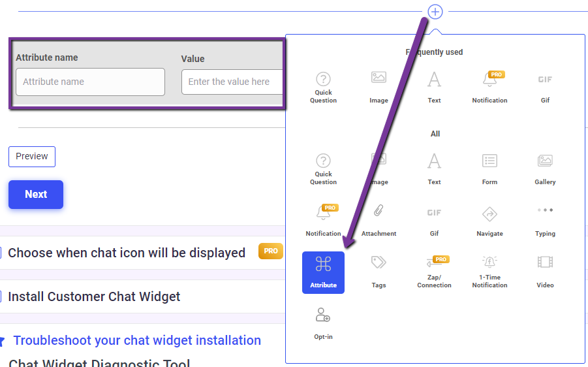Click the frequently used Notification bell
588x367 pixels.
click(489, 88)
